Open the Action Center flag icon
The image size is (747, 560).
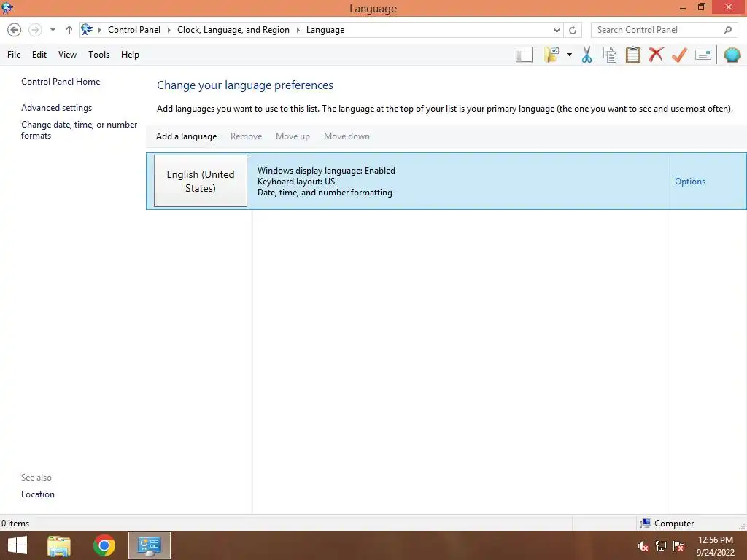pyautogui.click(x=678, y=546)
